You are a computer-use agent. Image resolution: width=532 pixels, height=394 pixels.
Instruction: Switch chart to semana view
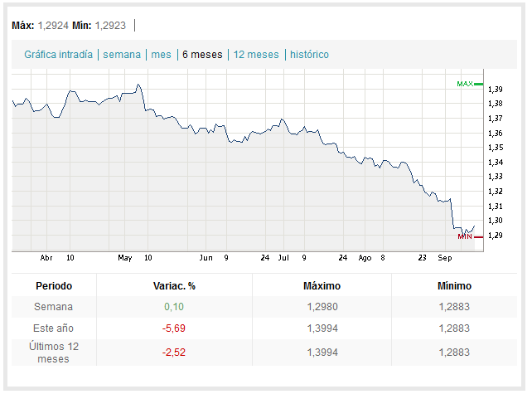tap(121, 55)
